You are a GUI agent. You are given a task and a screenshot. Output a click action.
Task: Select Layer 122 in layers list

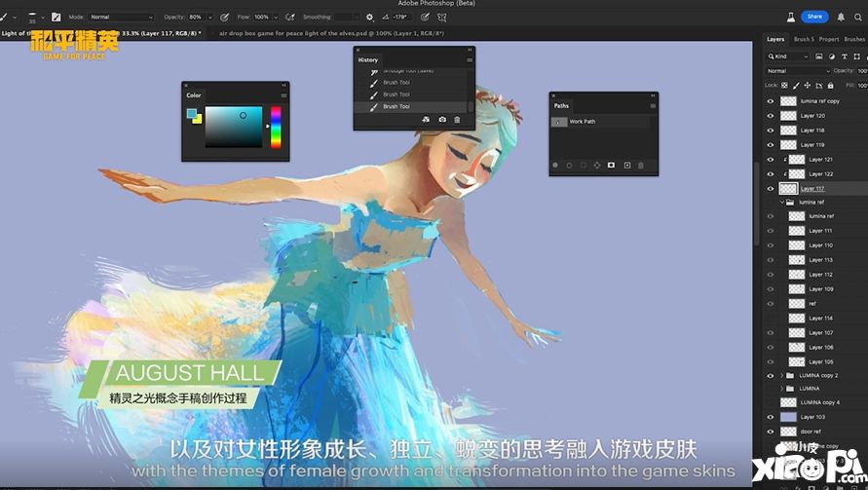pos(821,173)
